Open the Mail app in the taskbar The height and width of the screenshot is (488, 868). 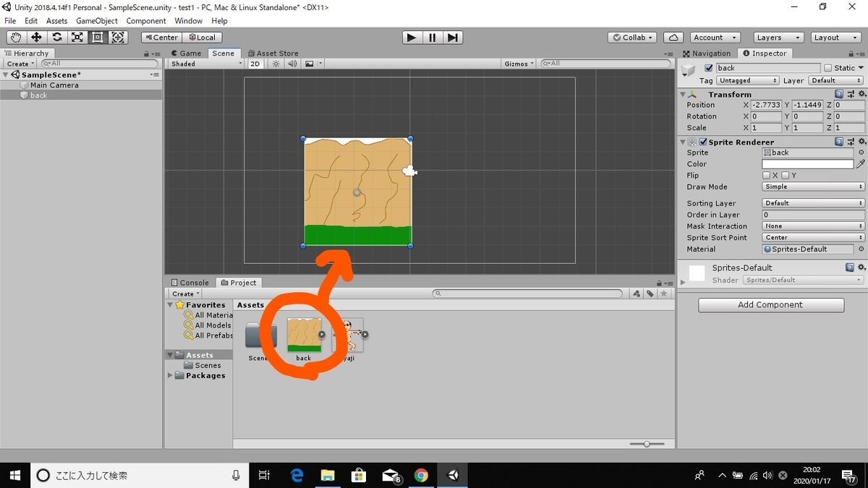391,475
